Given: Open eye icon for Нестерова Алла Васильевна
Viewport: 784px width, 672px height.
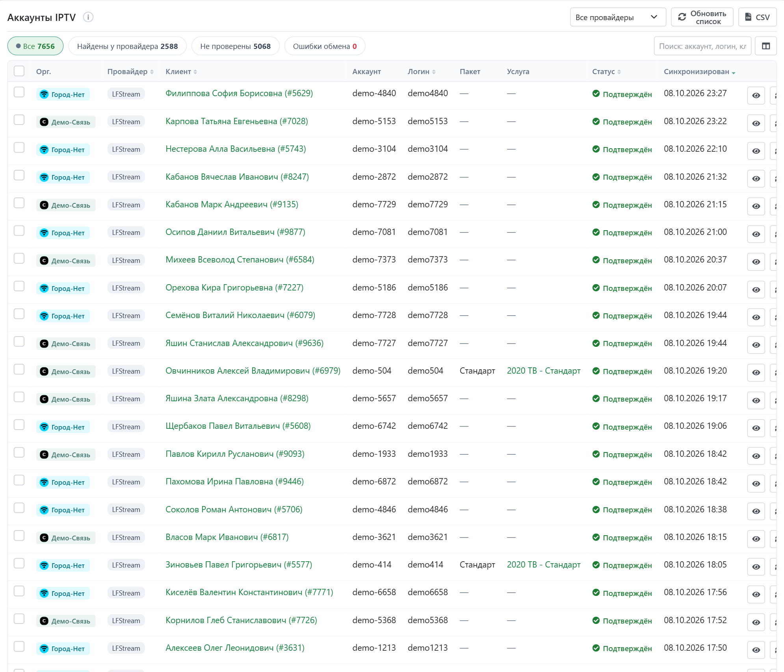Looking at the screenshot, I should click(x=756, y=151).
